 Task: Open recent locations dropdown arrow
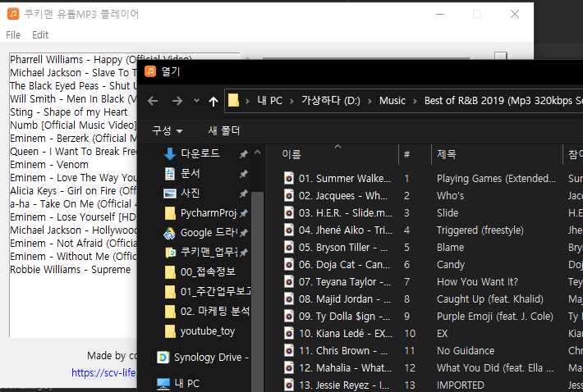tap(197, 101)
